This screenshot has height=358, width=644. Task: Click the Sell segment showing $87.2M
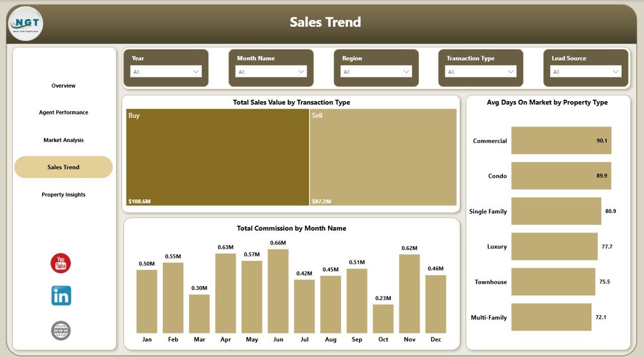(x=383, y=157)
